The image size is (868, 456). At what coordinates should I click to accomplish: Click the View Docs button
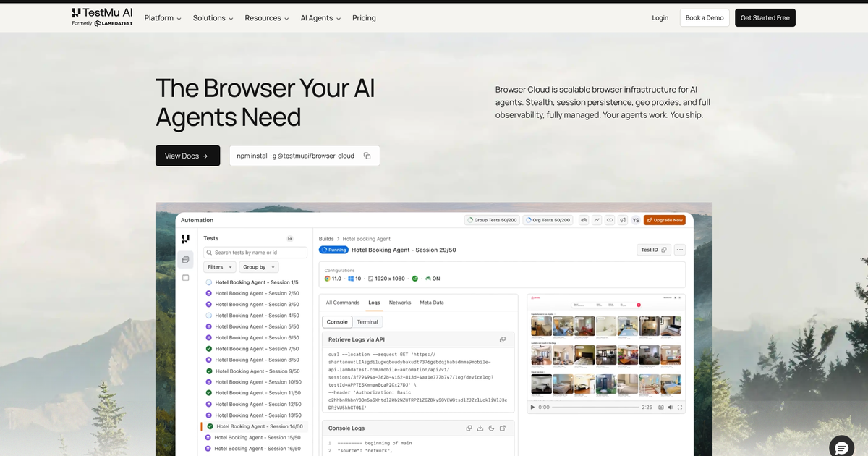187,156
